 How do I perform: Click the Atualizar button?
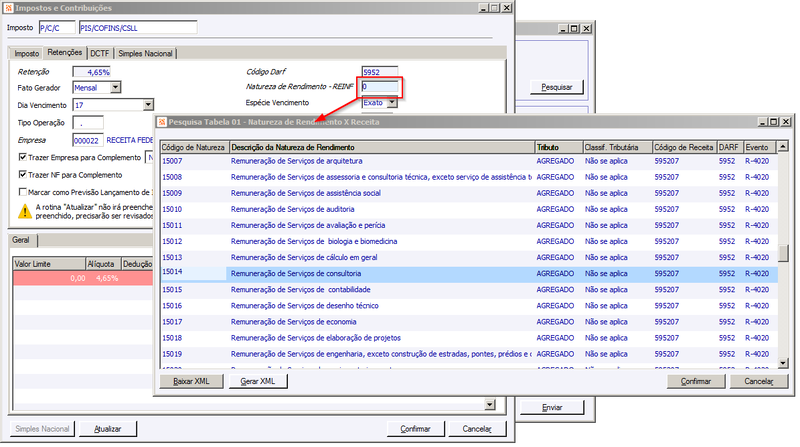108,429
